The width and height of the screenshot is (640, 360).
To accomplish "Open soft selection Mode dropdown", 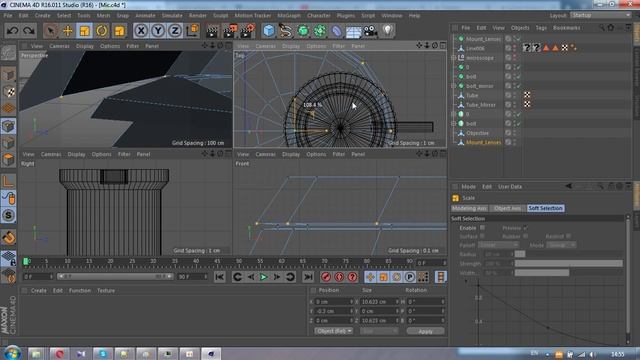I will click(561, 245).
